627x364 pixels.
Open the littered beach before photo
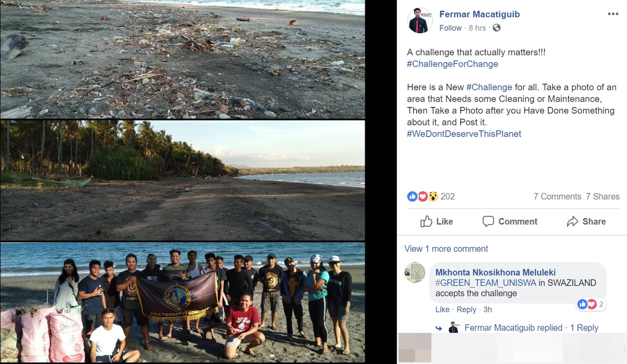[x=182, y=59]
